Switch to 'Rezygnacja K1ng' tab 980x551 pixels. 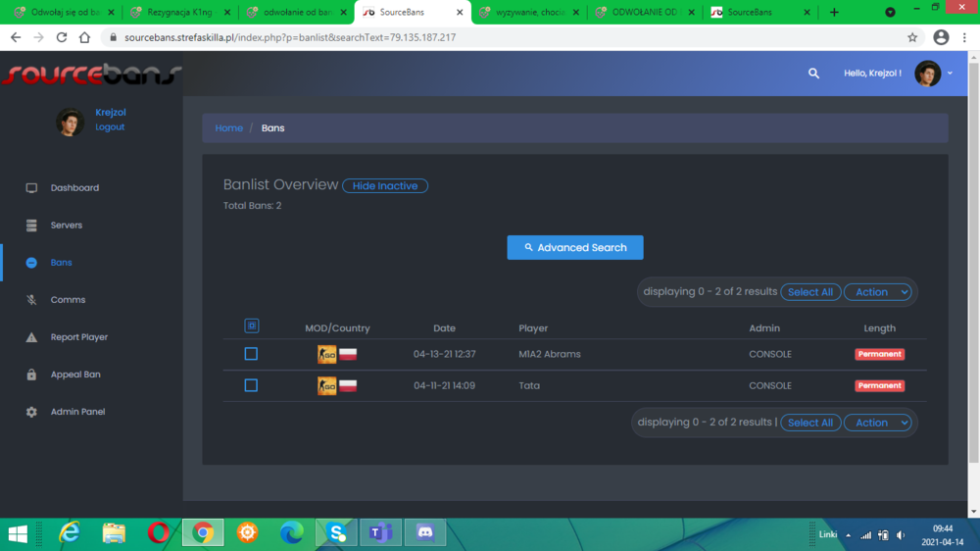pyautogui.click(x=180, y=12)
